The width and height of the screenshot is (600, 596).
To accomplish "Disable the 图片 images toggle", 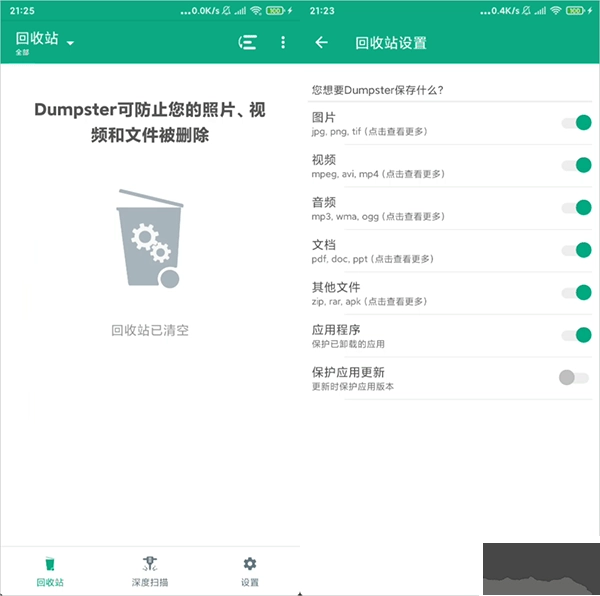I will 575,123.
